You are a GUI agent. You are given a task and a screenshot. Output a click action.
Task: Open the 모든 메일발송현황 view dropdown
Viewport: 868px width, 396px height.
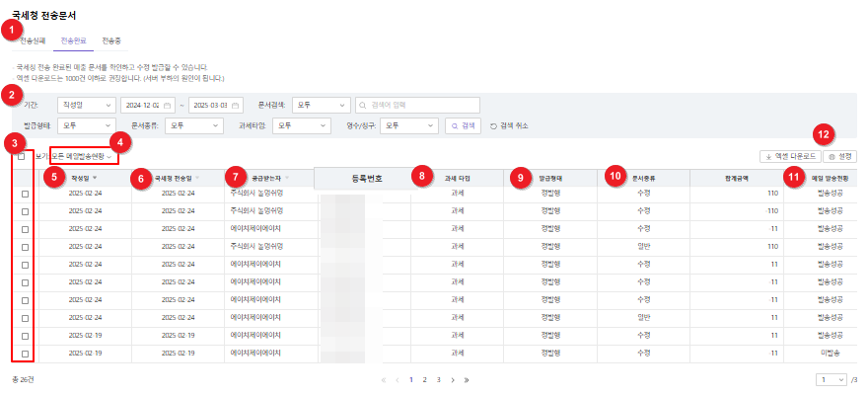(x=84, y=156)
